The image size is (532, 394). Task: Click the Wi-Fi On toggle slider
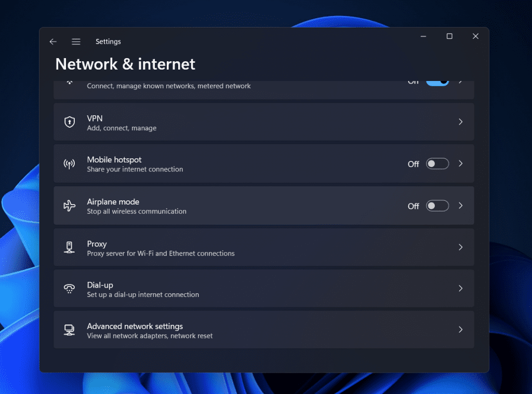pyautogui.click(x=437, y=81)
